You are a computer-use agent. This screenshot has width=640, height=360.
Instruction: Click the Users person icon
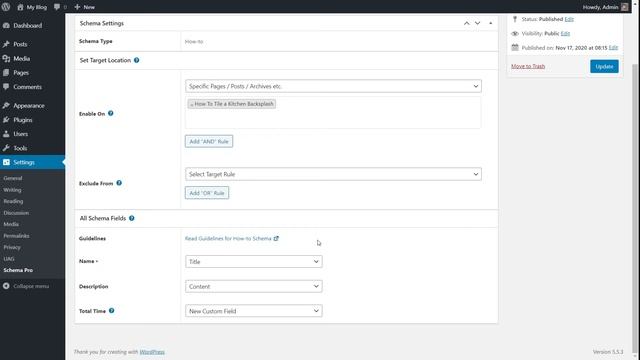pos(6,134)
